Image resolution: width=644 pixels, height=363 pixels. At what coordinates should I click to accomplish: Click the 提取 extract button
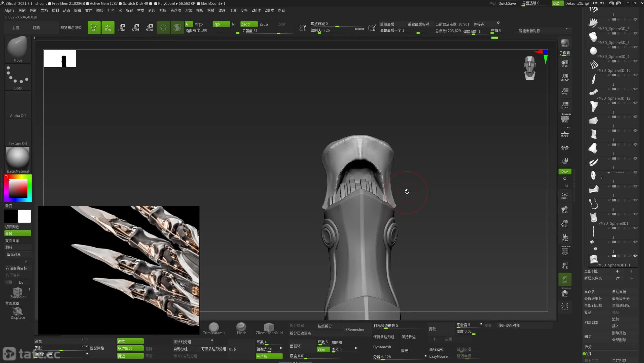432,329
